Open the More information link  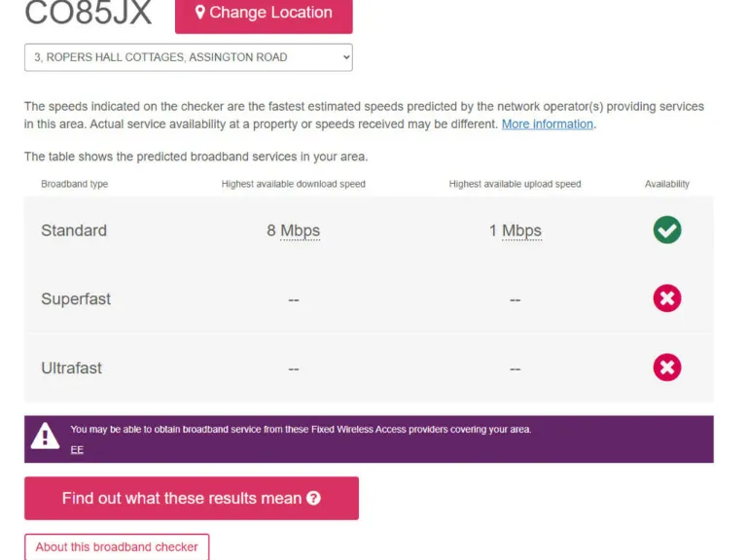click(547, 124)
